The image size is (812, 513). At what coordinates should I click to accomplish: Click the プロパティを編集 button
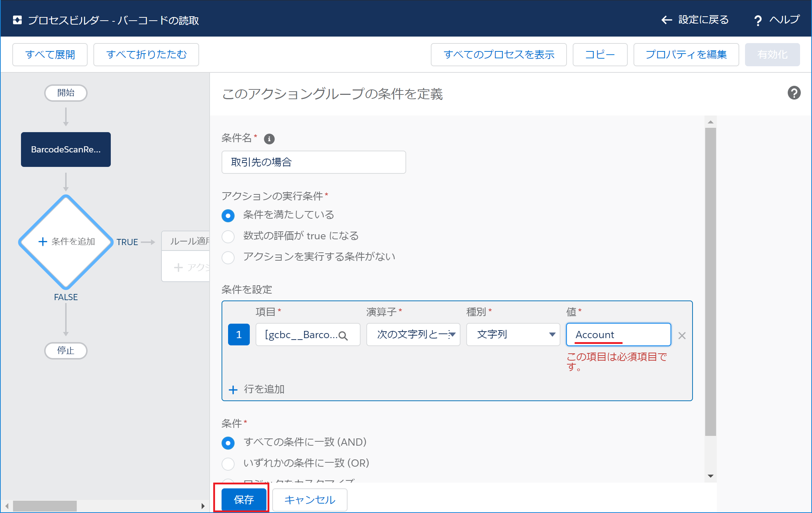tap(686, 55)
